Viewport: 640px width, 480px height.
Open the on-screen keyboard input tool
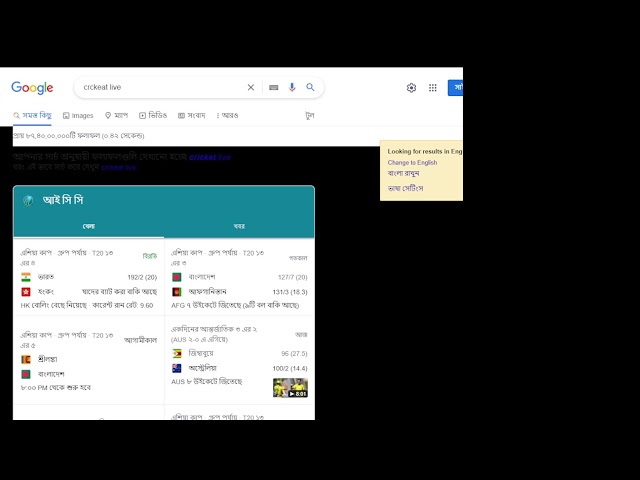[x=273, y=87]
